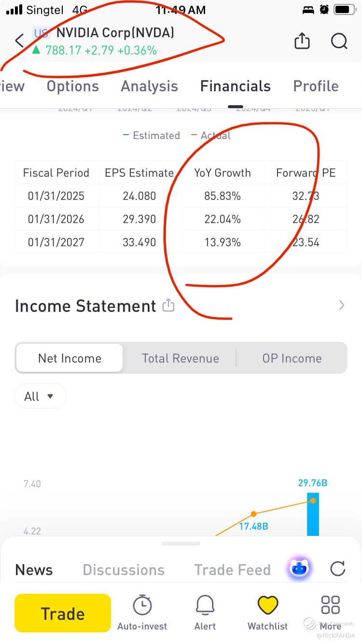
Task: Open the Analysis tab
Action: pos(149,86)
